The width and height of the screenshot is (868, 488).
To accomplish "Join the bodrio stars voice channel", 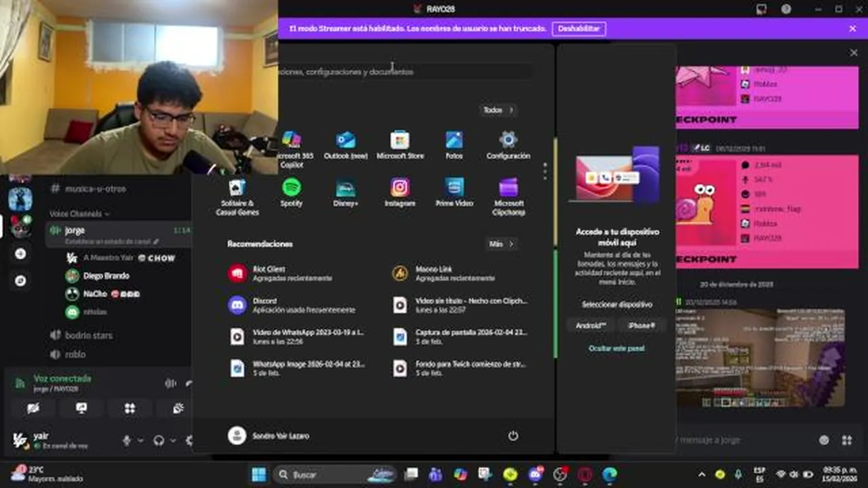I will [88, 335].
